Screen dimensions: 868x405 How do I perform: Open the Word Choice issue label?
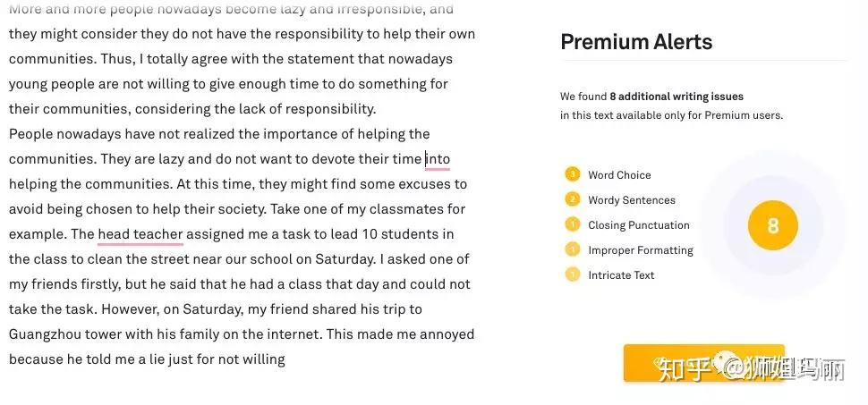point(619,175)
